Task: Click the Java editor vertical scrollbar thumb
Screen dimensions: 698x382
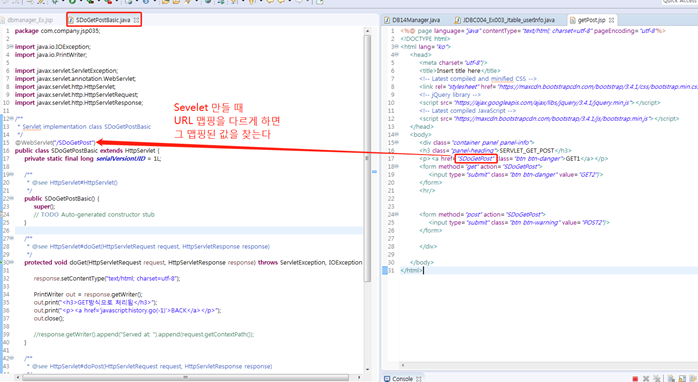Action: pyautogui.click(x=367, y=158)
